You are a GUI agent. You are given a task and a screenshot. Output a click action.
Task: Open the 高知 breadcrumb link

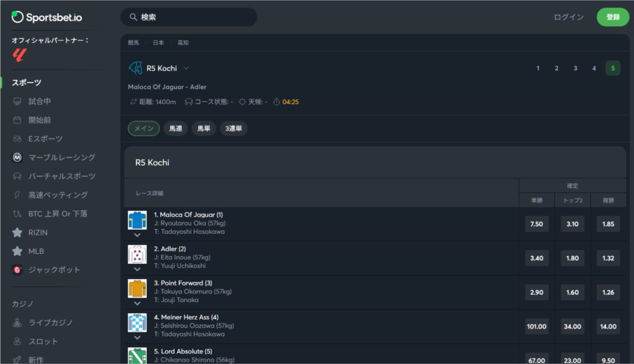click(x=183, y=43)
